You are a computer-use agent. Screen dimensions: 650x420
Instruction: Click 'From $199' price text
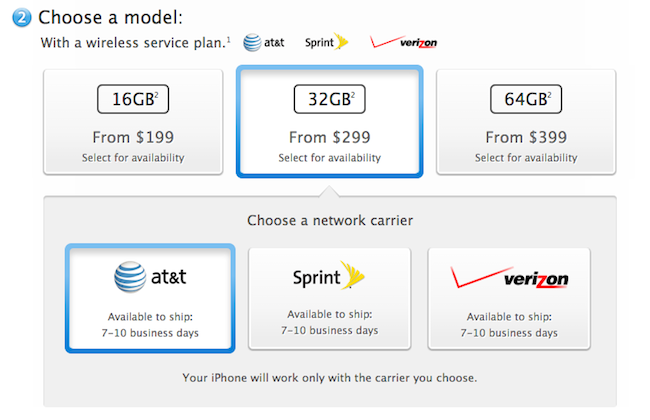pos(133,138)
